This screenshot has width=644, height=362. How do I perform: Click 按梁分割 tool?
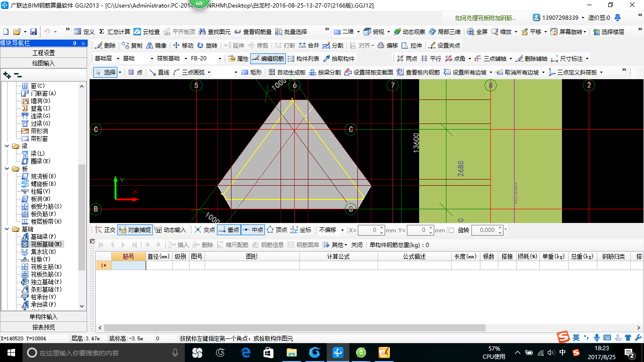pos(324,72)
